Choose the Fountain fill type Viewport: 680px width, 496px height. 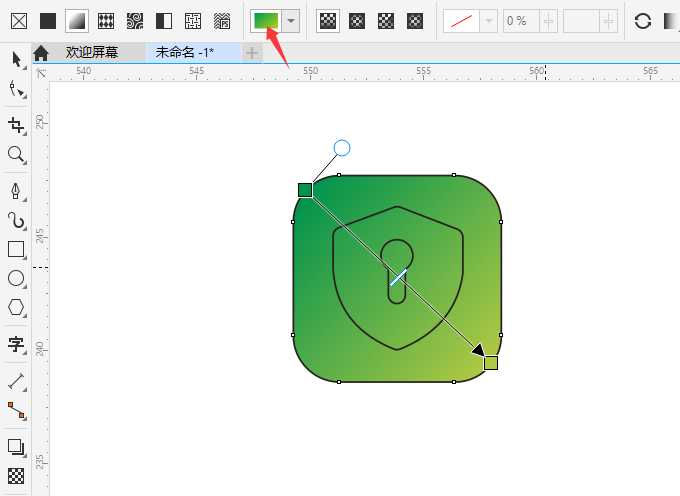pyautogui.click(x=77, y=21)
